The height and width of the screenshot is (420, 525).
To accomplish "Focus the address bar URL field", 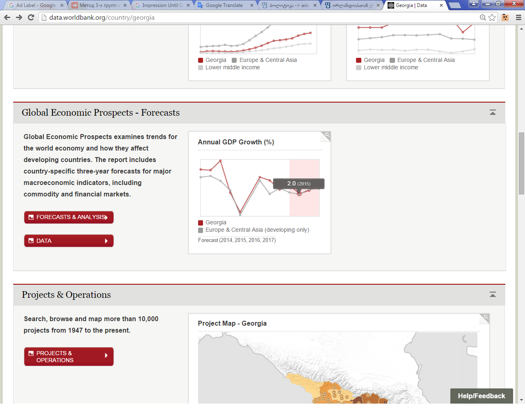I will point(262,17).
